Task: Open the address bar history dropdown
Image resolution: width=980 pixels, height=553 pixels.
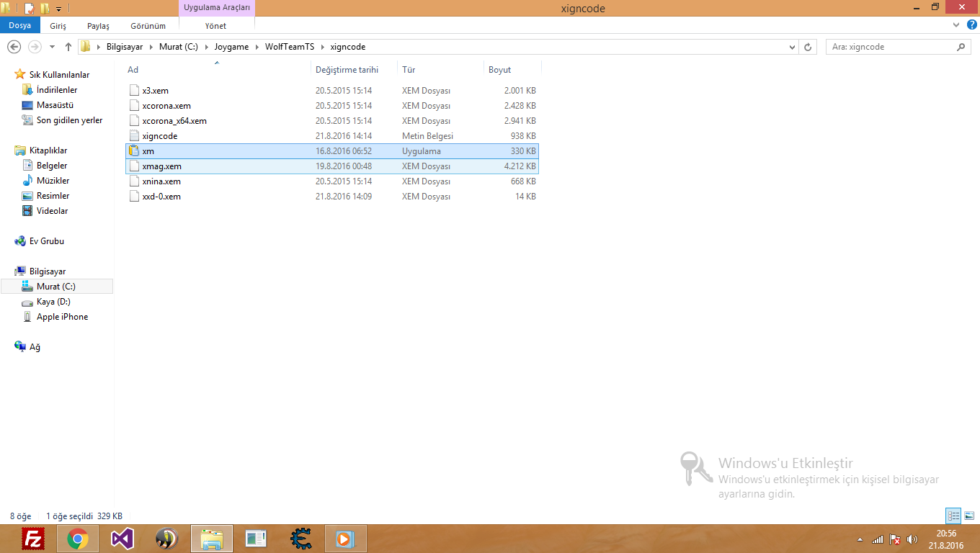Action: click(x=793, y=47)
